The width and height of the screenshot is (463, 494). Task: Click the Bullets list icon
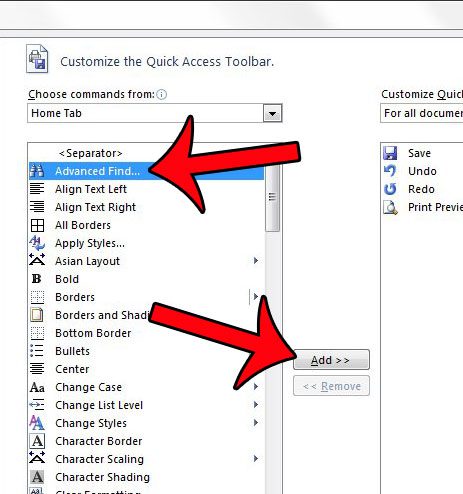click(36, 351)
